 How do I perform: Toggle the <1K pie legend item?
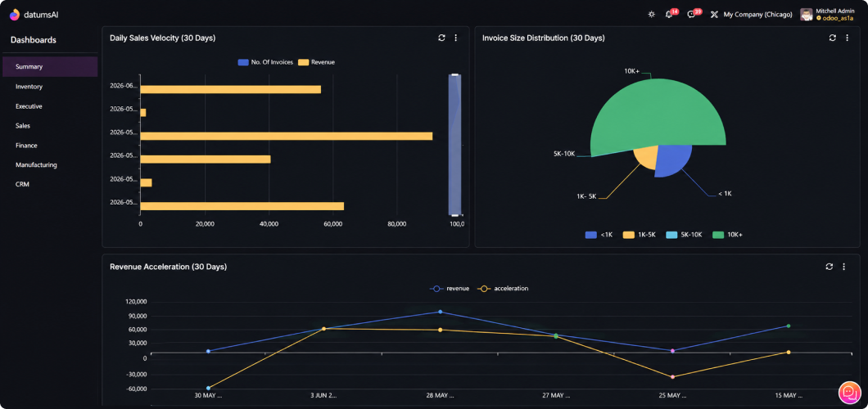[599, 235]
